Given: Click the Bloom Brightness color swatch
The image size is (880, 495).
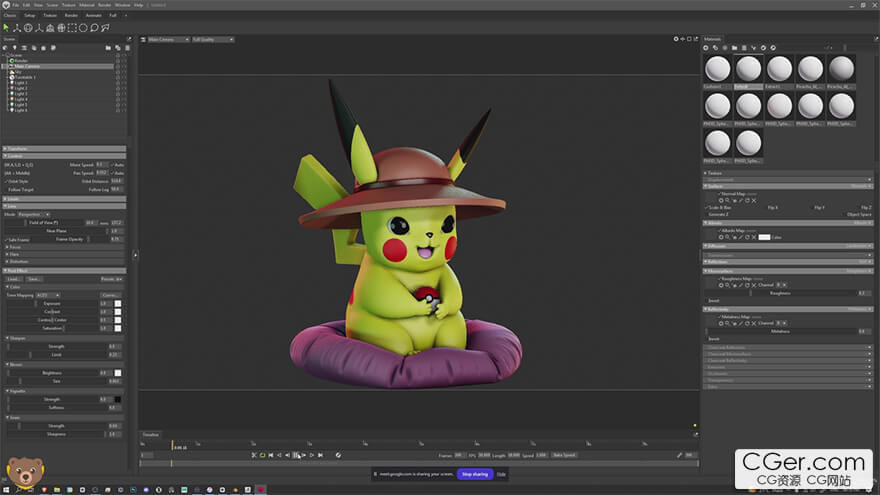Looking at the screenshot, I should 118,373.
